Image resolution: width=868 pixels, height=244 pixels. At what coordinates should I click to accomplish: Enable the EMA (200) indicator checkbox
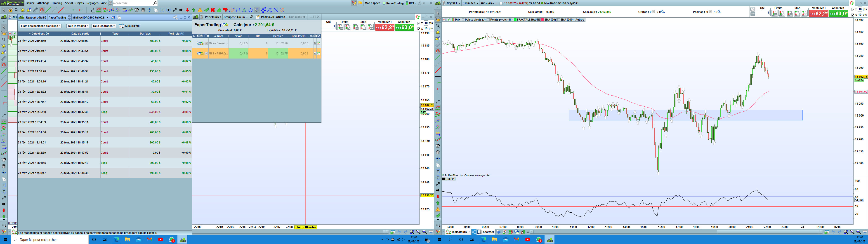pos(559,20)
